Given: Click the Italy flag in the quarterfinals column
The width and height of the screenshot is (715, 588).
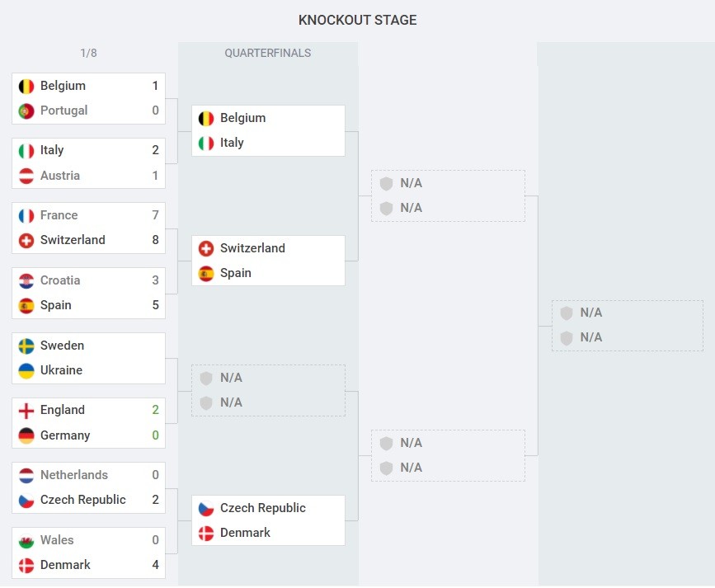Looking at the screenshot, I should point(206,143).
